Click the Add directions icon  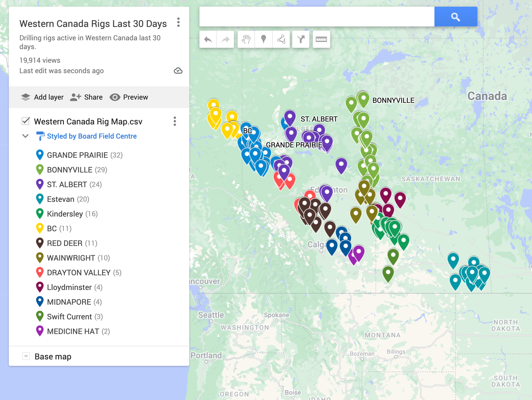[x=301, y=39]
